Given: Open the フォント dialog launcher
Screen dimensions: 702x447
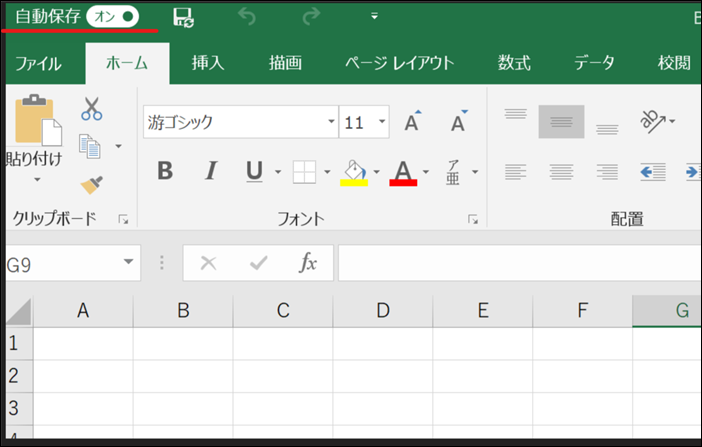Looking at the screenshot, I should tap(473, 219).
